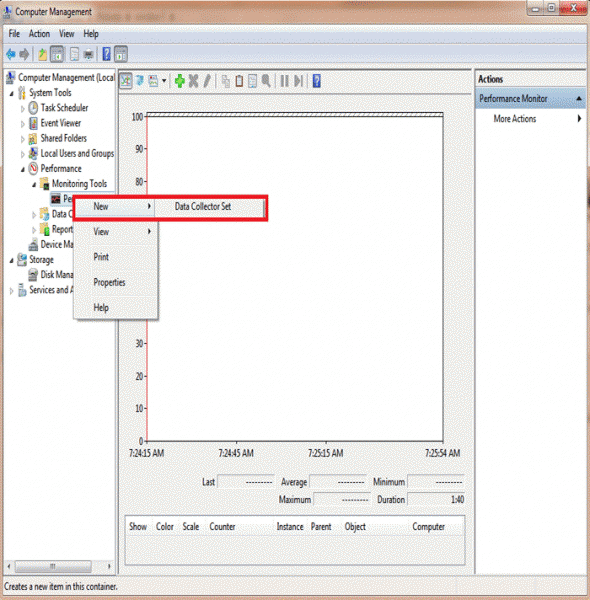This screenshot has width=590, height=600.
Task: Click the Delete counter X icon
Action: pos(194,81)
